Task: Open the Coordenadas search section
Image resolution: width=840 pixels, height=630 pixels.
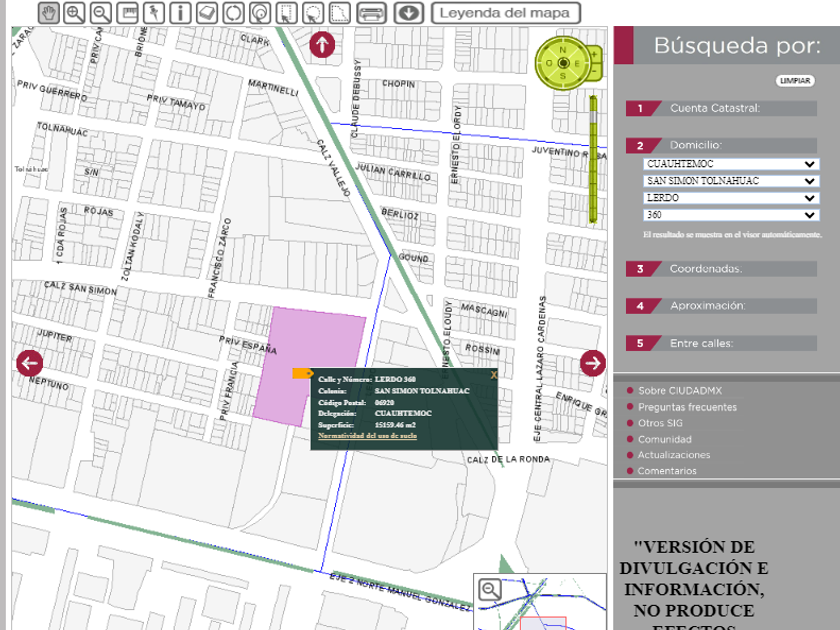Action: point(707,269)
